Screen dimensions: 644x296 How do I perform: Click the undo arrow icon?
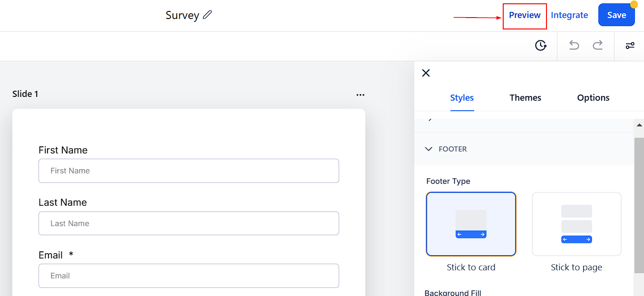(x=574, y=45)
